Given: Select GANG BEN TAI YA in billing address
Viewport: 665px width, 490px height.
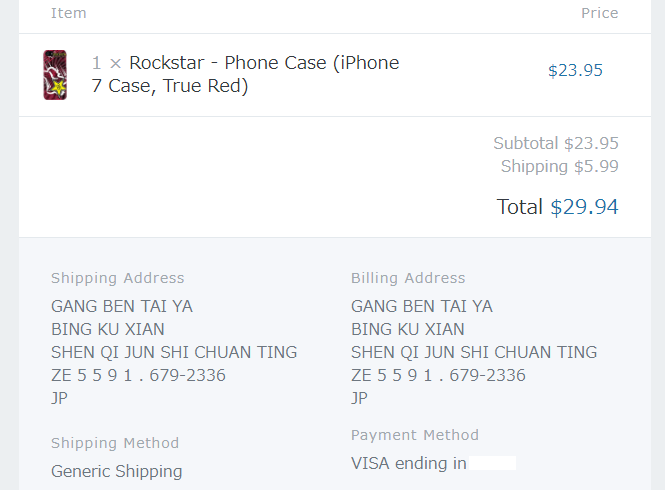Looking at the screenshot, I should (x=422, y=306).
